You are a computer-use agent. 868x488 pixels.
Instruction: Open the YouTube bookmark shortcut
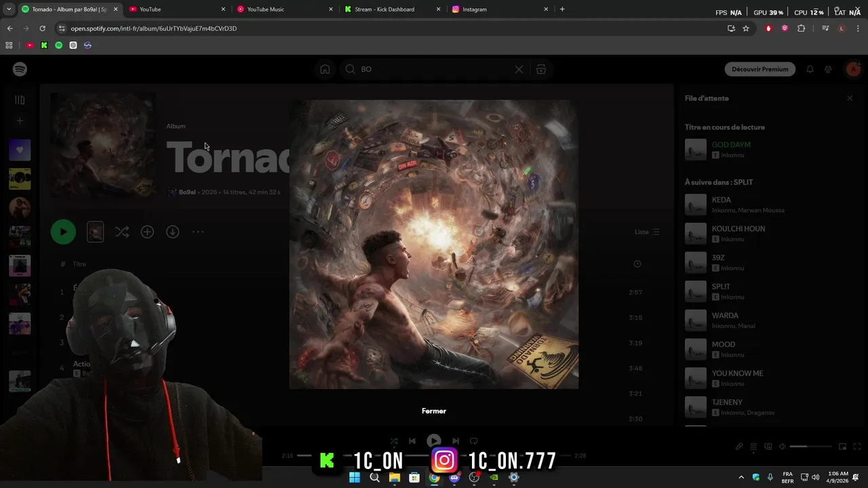30,45
